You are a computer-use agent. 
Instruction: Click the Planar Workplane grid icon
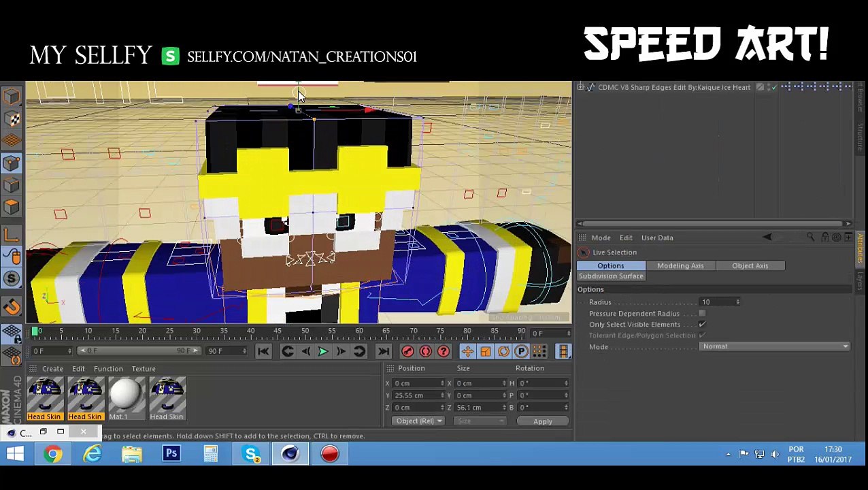(12, 355)
